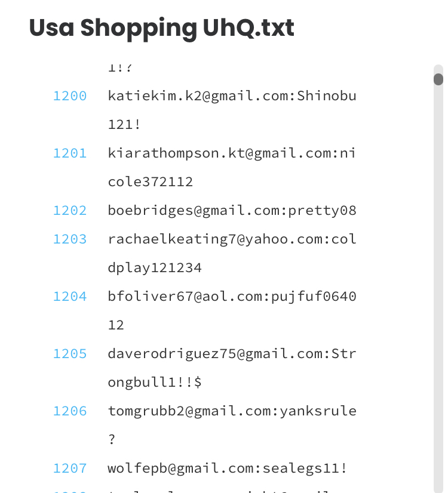This screenshot has width=448, height=493.
Task: Click the wrapped second row of line 1203
Action: tap(155, 268)
